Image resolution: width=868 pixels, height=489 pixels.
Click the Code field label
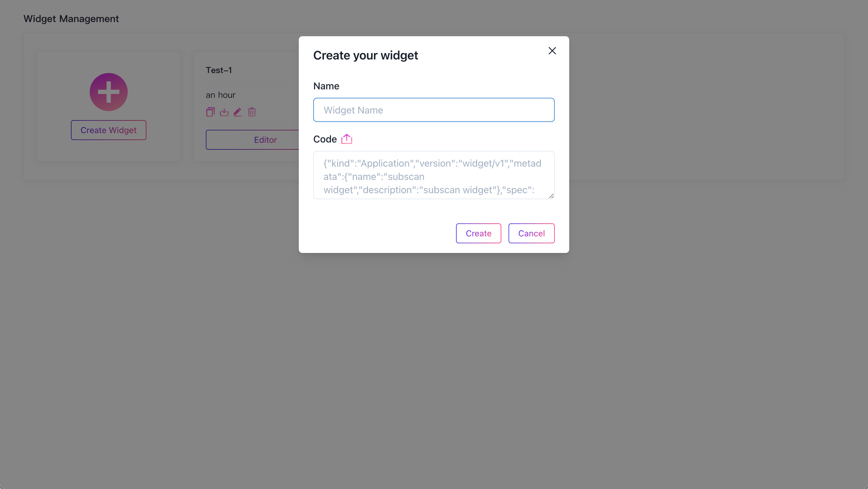click(x=325, y=139)
